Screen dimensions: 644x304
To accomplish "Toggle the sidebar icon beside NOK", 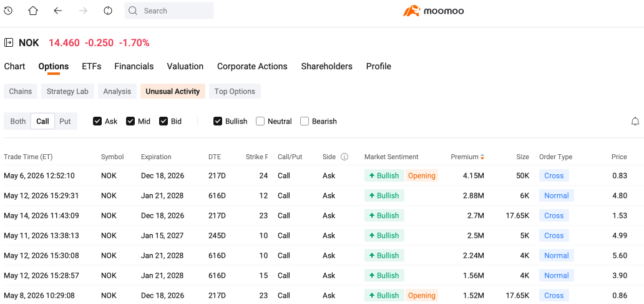I will pos(8,42).
